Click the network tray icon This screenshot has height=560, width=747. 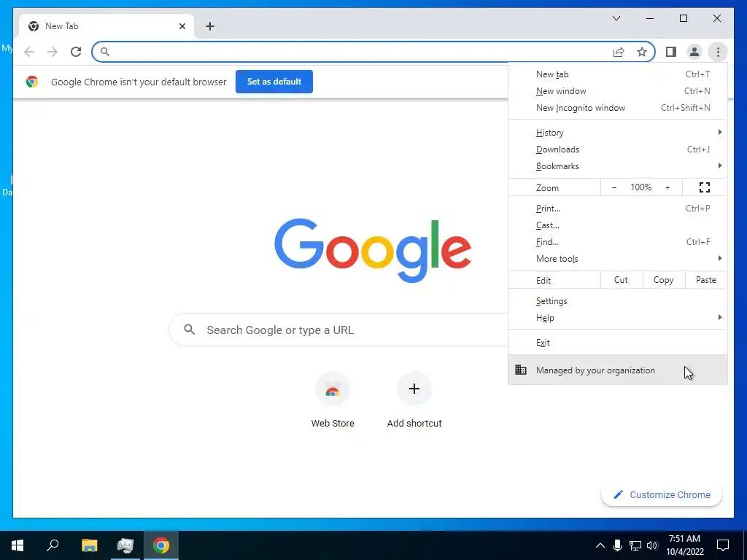(635, 545)
